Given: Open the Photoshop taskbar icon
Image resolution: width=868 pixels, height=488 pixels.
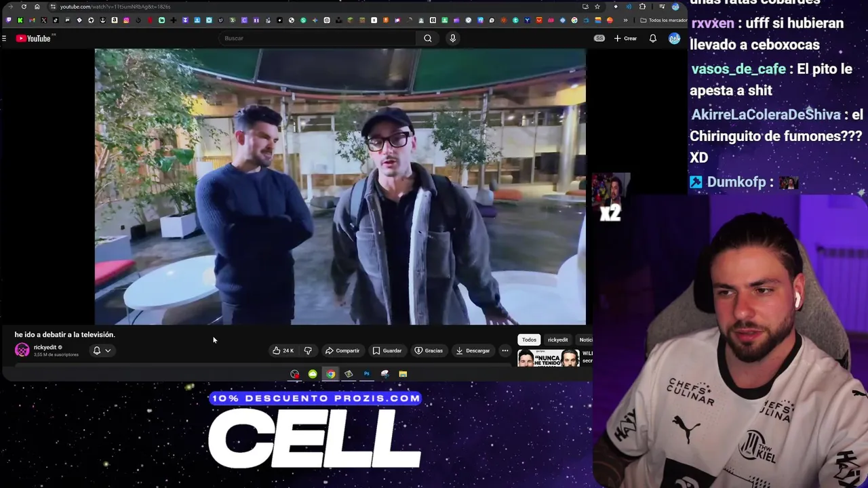Looking at the screenshot, I should [367, 374].
